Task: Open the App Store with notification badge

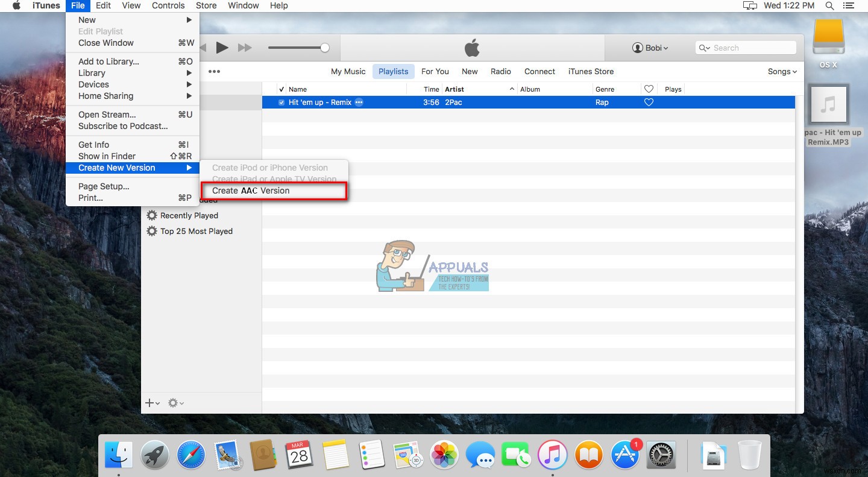Action: click(x=625, y=455)
